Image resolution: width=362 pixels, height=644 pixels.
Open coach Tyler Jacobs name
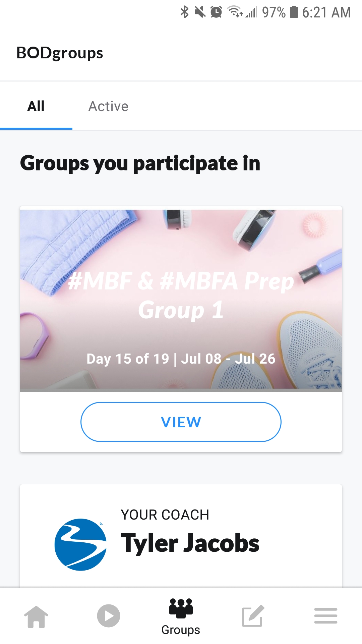coord(190,543)
